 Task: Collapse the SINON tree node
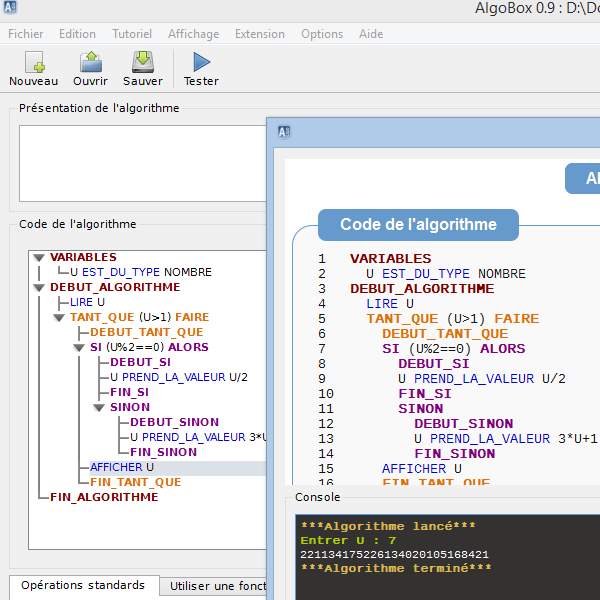tap(99, 408)
